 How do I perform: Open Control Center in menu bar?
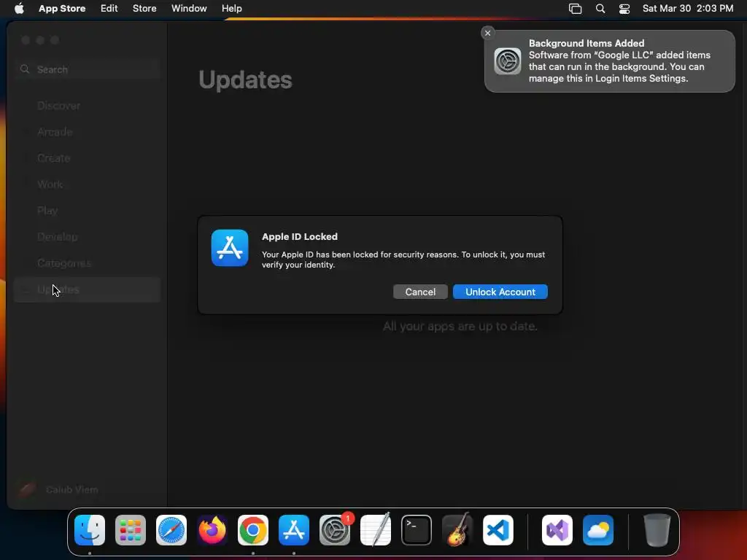point(624,9)
